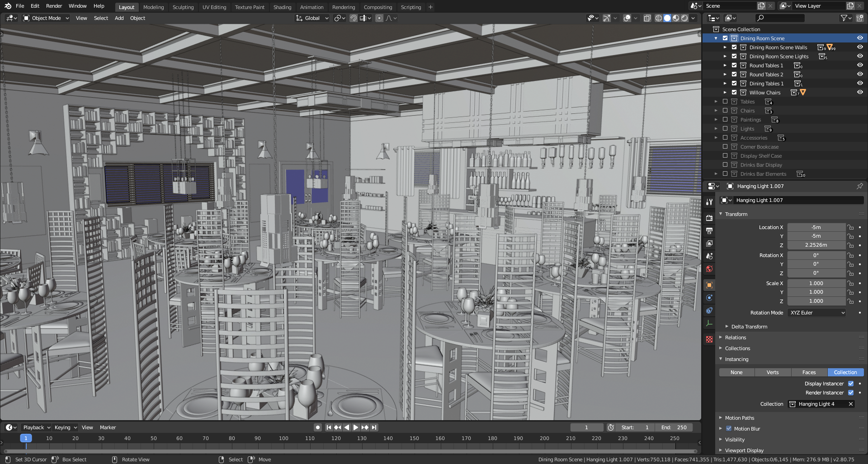Open the Object Properties tab icon
Viewport: 868px width, 464px height.
click(x=709, y=285)
